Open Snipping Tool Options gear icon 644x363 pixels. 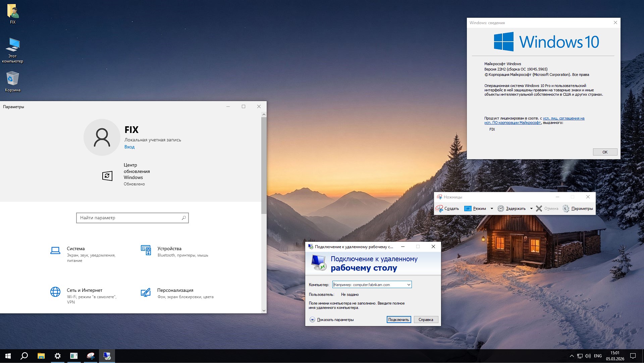coord(566,209)
